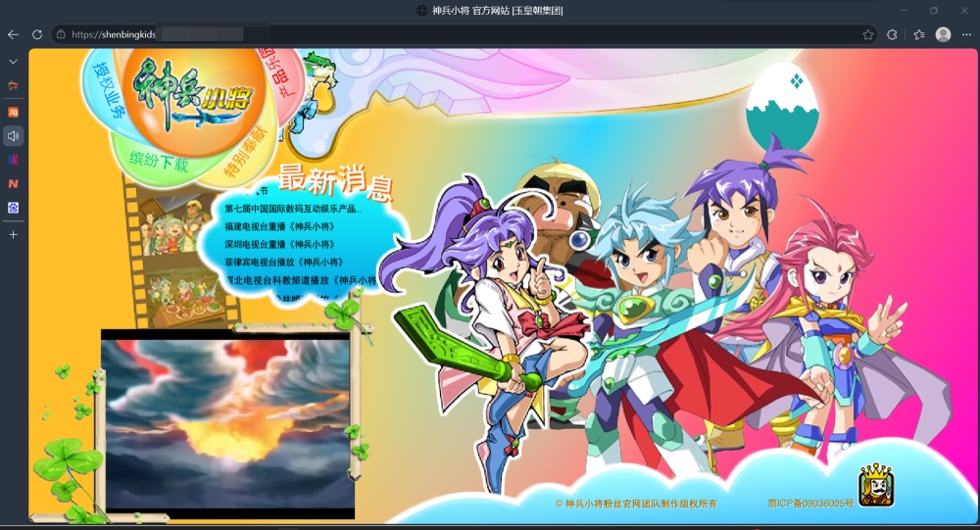Click the sunset clouds video player
Screen dimensions: 980x530
227,424
